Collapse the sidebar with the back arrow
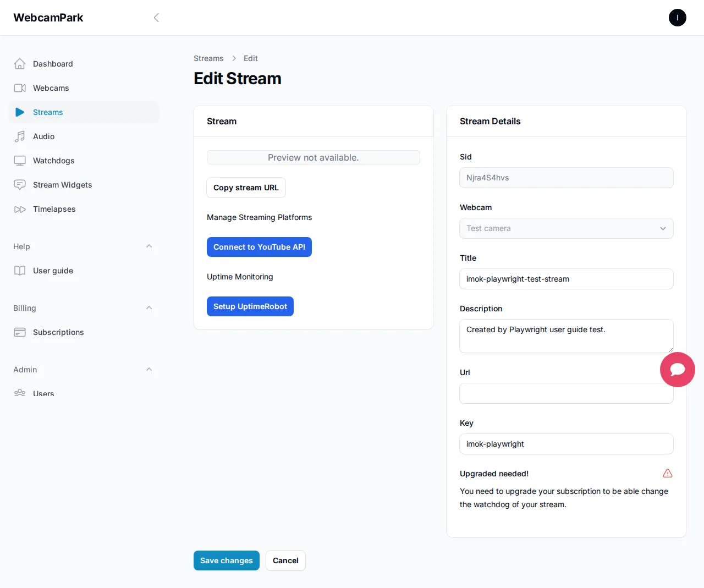Screen dimensions: 704x588 click(156, 18)
